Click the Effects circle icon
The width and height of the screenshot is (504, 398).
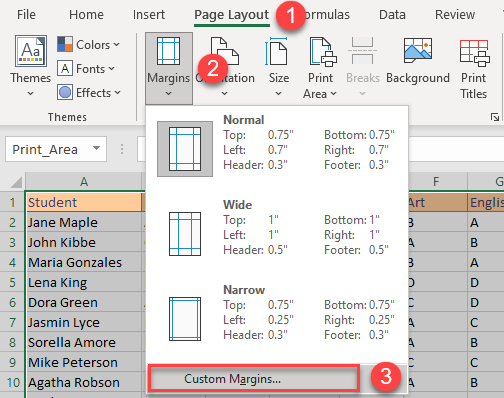click(65, 92)
